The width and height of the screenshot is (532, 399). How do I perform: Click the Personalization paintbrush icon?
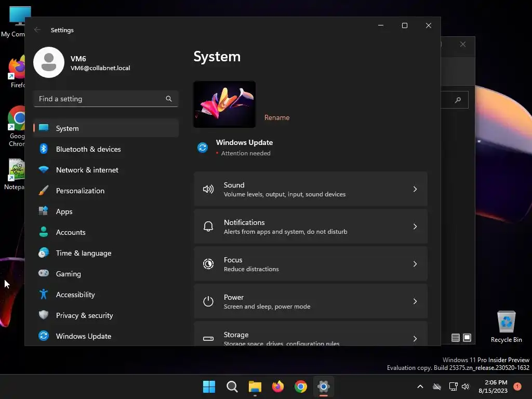(x=44, y=190)
